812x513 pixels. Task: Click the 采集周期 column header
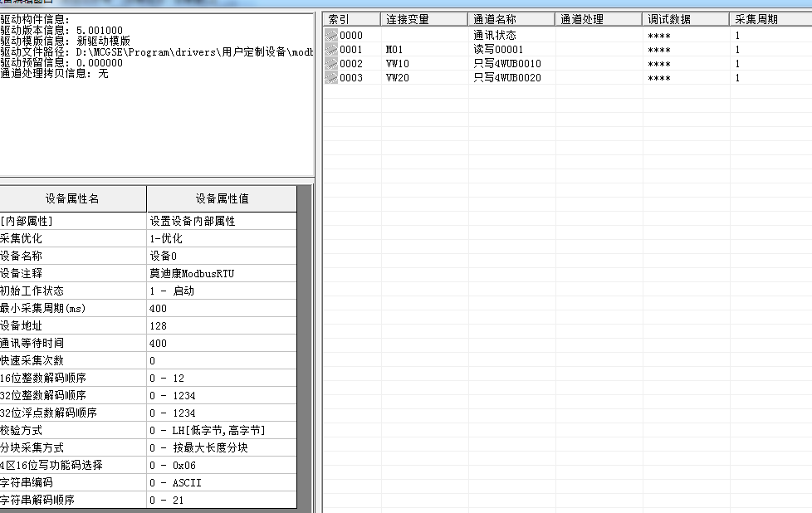coord(769,19)
